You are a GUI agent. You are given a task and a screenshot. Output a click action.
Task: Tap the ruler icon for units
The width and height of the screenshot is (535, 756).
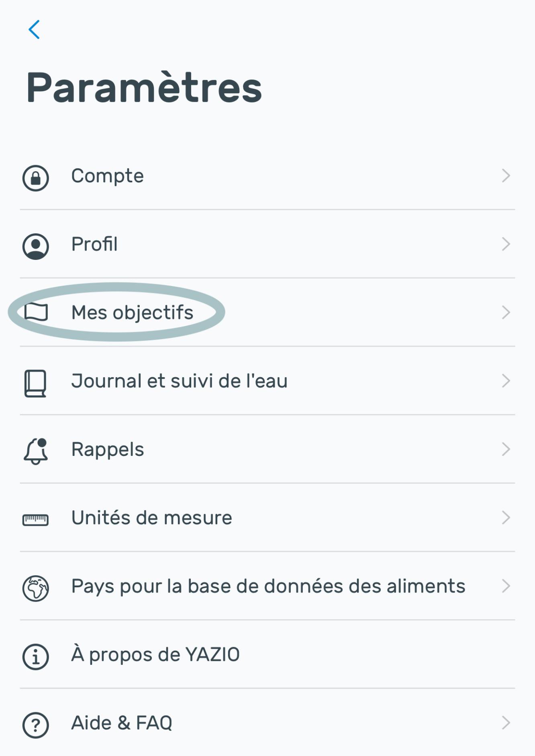(x=35, y=520)
